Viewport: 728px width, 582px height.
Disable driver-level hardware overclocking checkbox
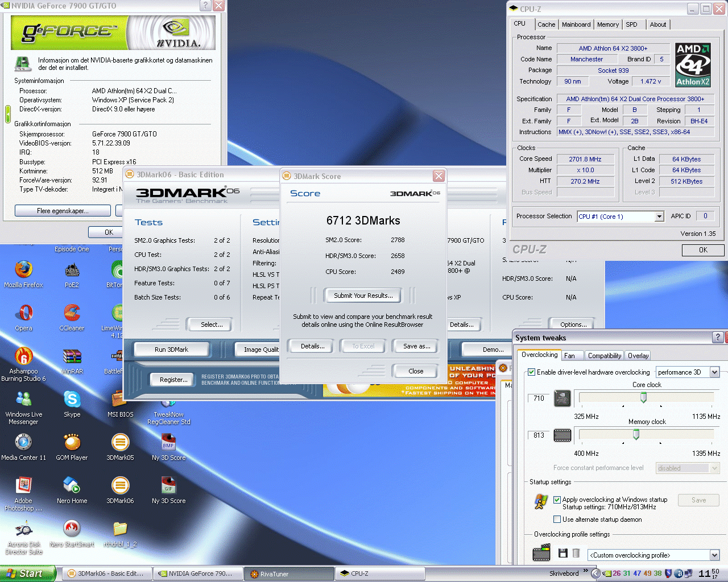coord(532,372)
